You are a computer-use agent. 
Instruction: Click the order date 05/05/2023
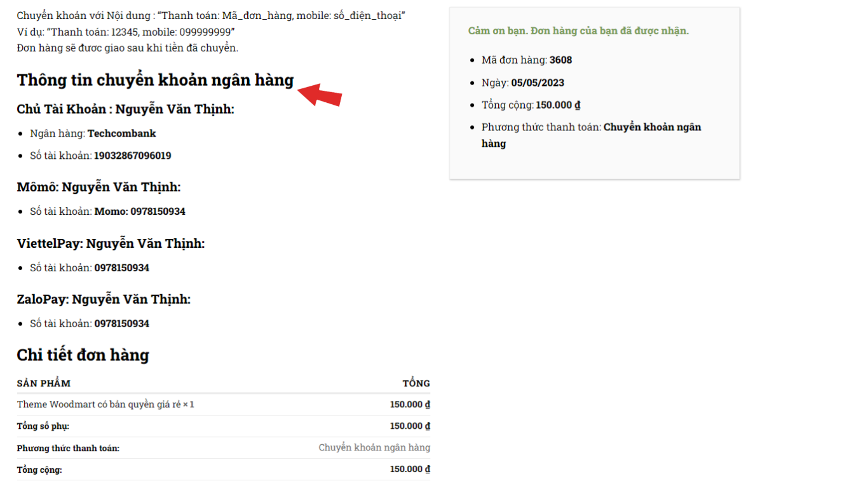point(538,83)
